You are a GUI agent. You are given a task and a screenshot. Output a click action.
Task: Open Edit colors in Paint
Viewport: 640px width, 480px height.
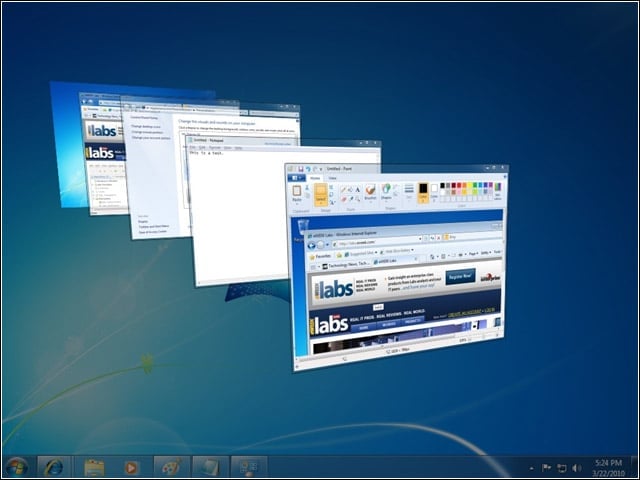[498, 191]
